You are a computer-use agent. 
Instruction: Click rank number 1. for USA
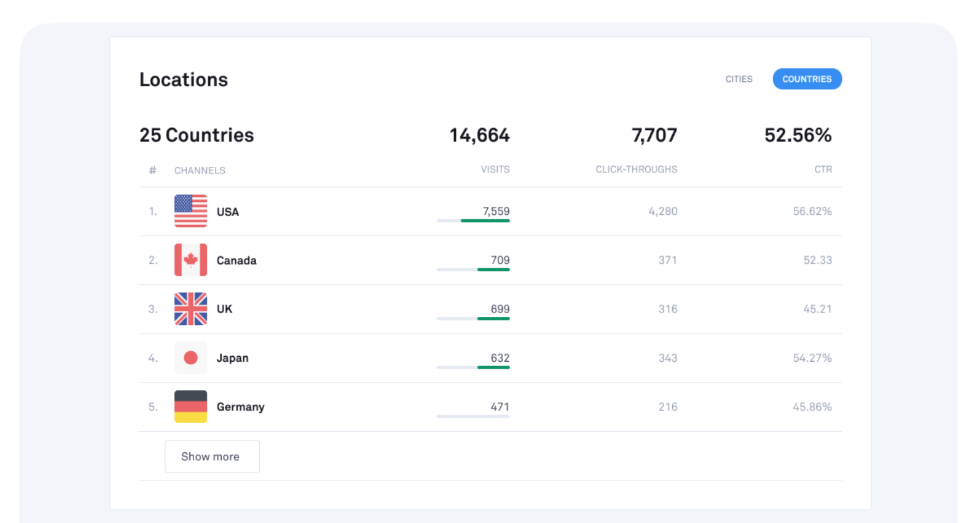click(153, 211)
